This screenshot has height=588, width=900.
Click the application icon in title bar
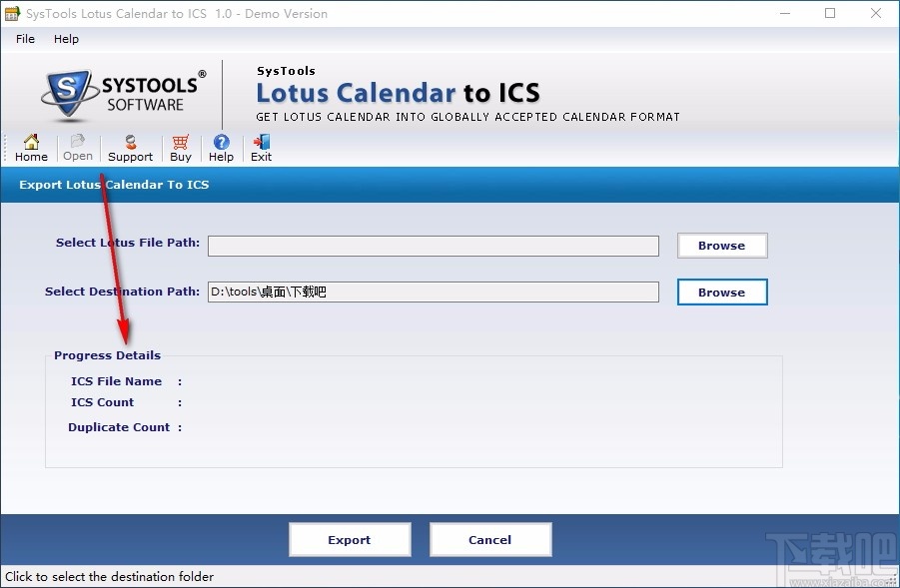click(x=13, y=13)
